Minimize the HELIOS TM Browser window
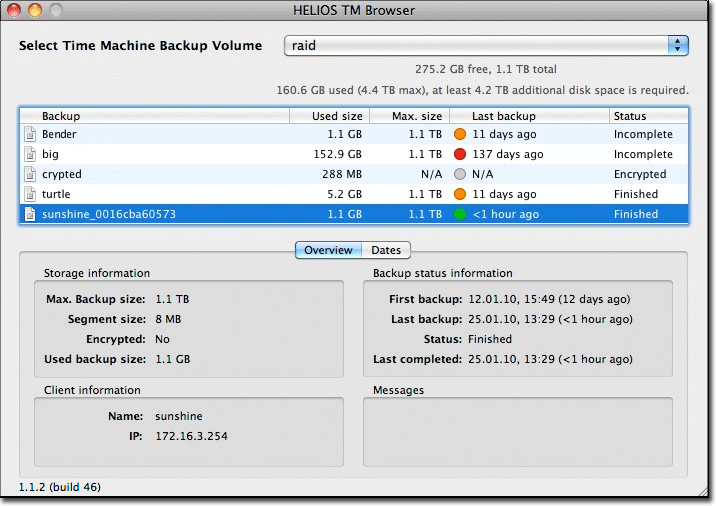 click(x=35, y=10)
